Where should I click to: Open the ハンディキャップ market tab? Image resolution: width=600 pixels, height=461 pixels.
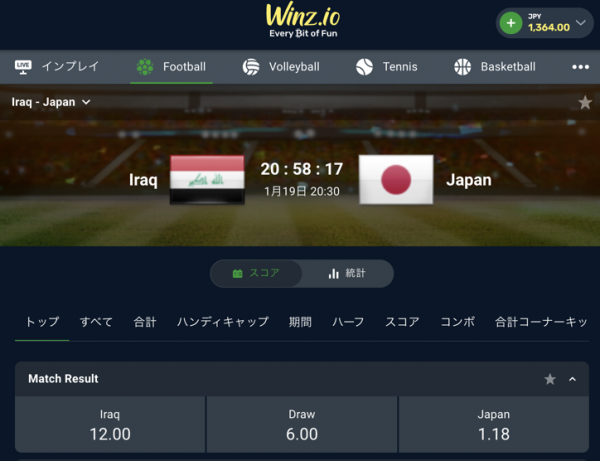click(x=223, y=322)
